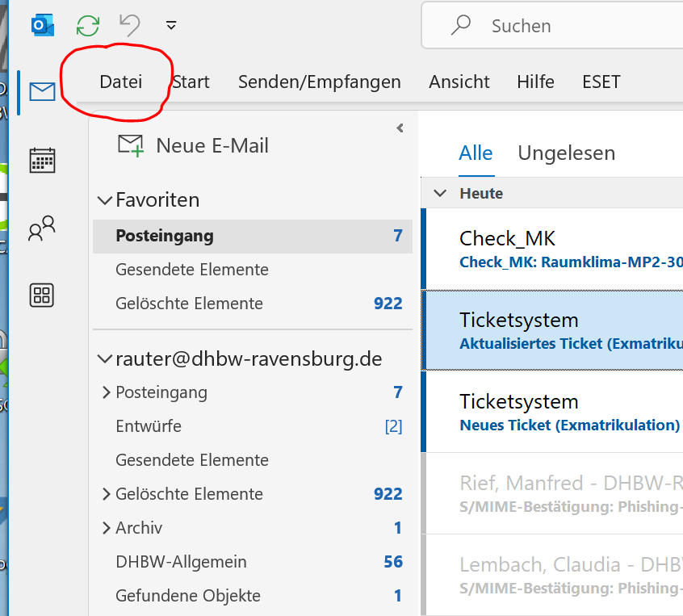The height and width of the screenshot is (616, 683).
Task: Open the Calendar view icon
Action: [x=42, y=161]
